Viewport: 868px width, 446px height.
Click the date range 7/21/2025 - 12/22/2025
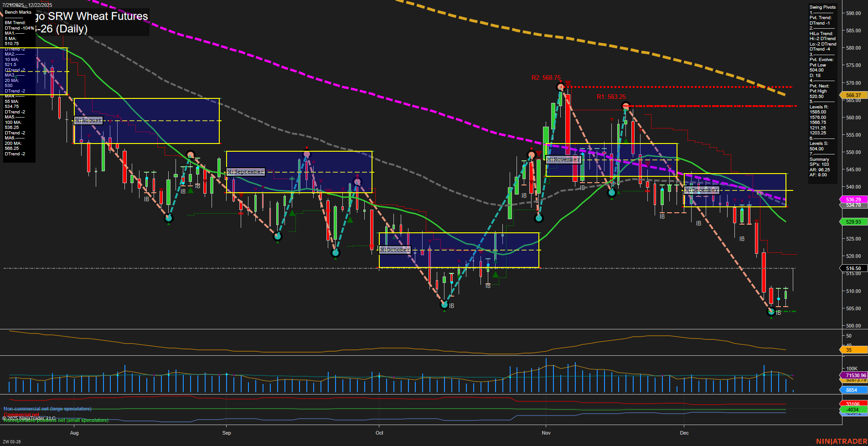27,4
